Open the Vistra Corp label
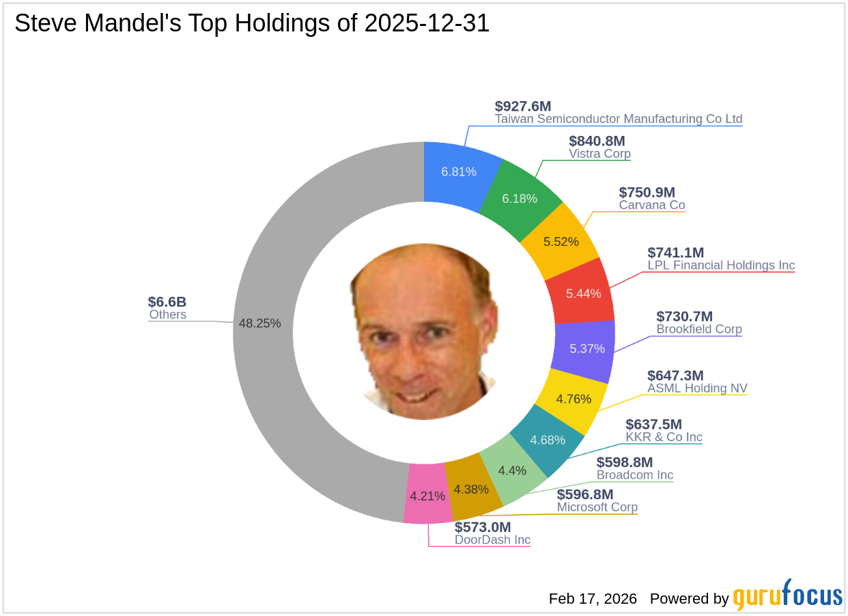 click(x=599, y=154)
